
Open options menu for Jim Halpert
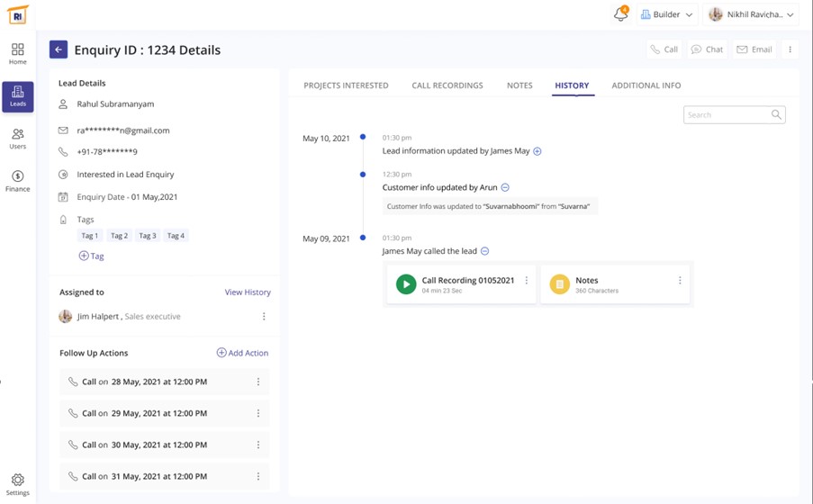pos(264,317)
